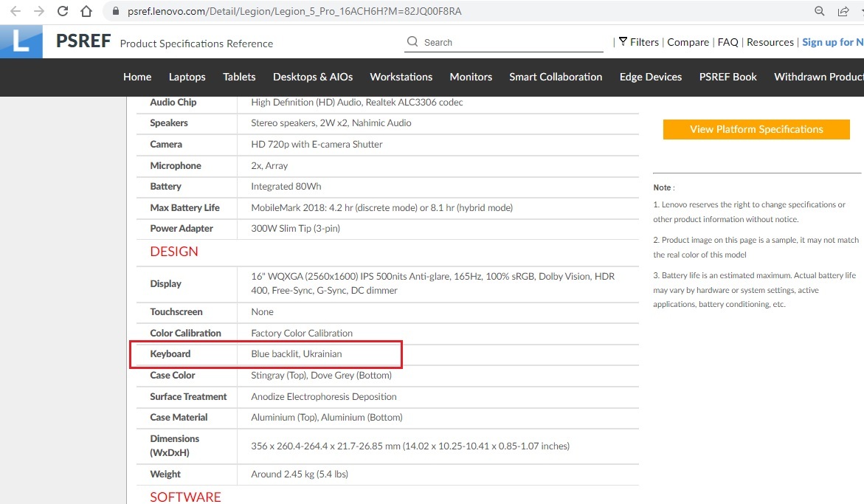The image size is (864, 504).
Task: Click the Note heading in sidebar
Action: 664,187
